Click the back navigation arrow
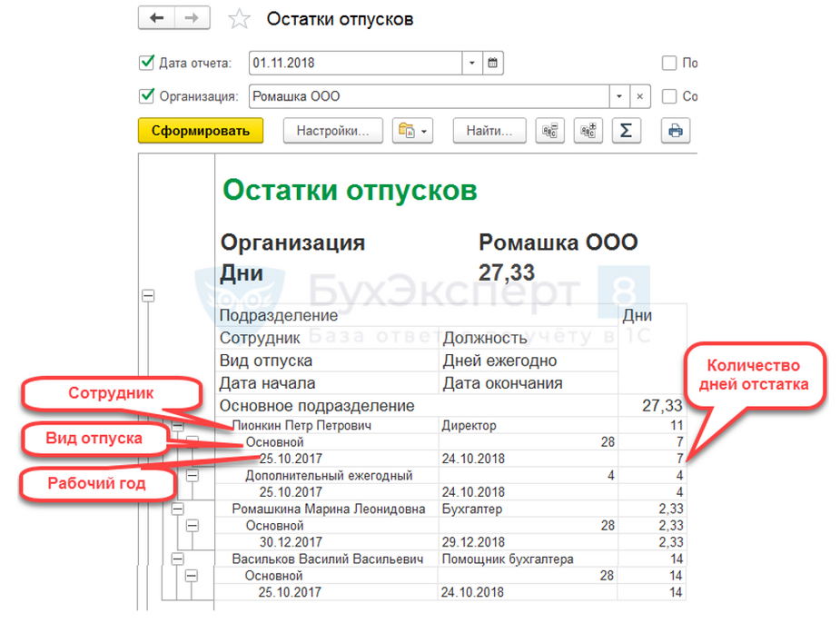 pyautogui.click(x=156, y=18)
